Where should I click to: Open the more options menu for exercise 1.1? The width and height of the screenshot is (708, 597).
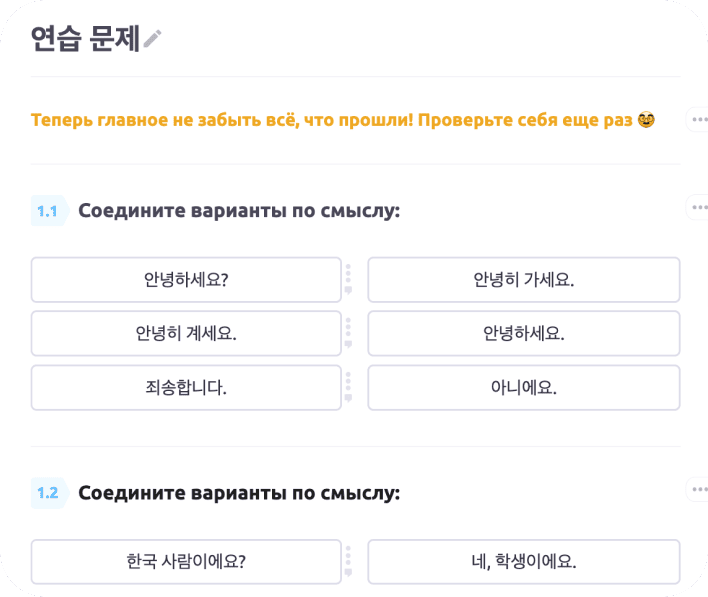(697, 208)
